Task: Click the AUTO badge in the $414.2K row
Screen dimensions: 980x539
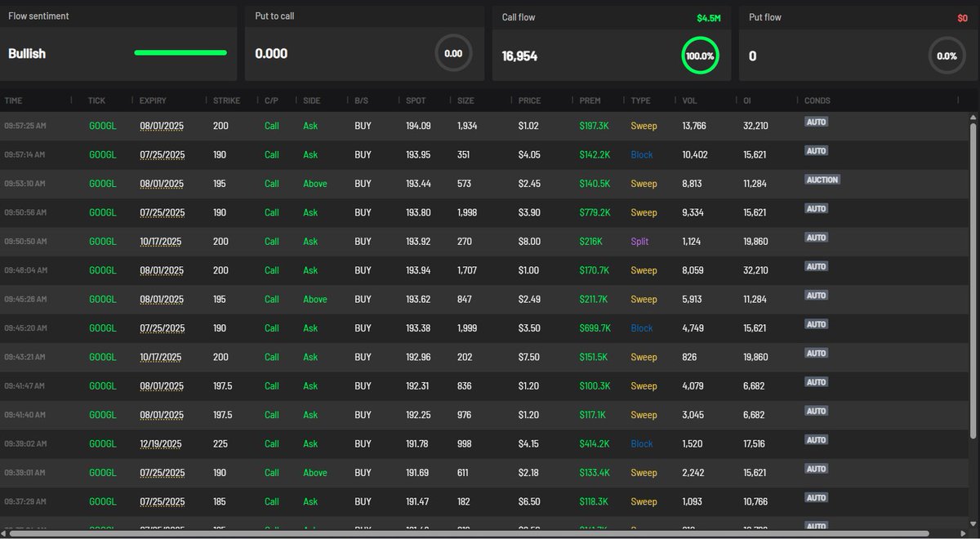Action: coord(816,439)
